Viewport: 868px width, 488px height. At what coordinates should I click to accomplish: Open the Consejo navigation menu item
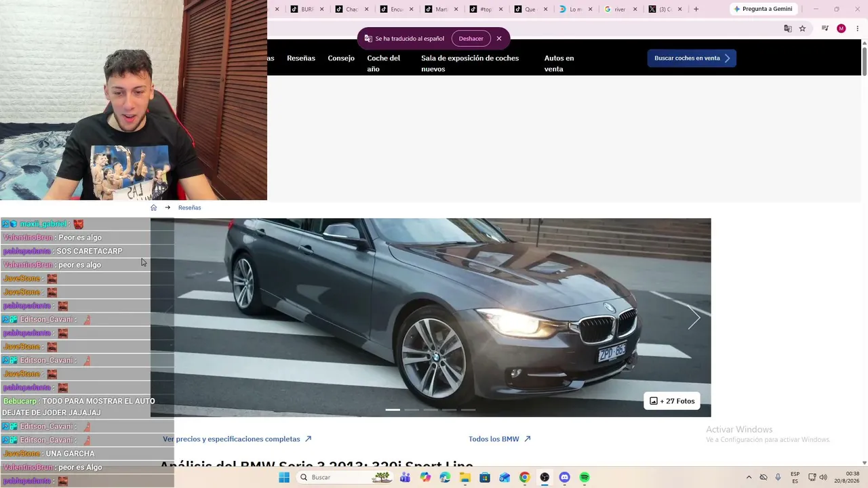coord(341,58)
